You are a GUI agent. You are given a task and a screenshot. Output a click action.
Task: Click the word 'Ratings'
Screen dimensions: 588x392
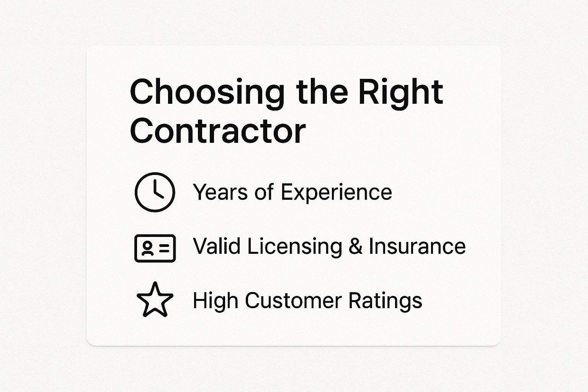(x=385, y=300)
